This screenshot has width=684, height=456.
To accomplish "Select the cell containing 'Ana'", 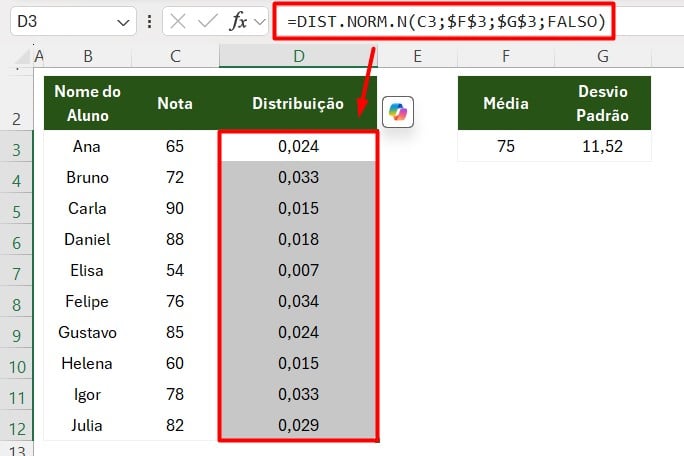I will tap(88, 146).
